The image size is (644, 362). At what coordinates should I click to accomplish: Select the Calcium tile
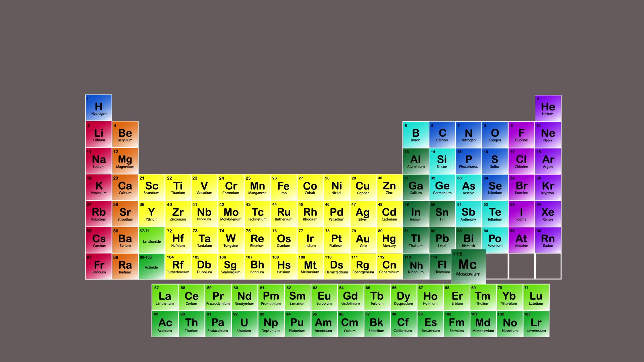click(125, 187)
